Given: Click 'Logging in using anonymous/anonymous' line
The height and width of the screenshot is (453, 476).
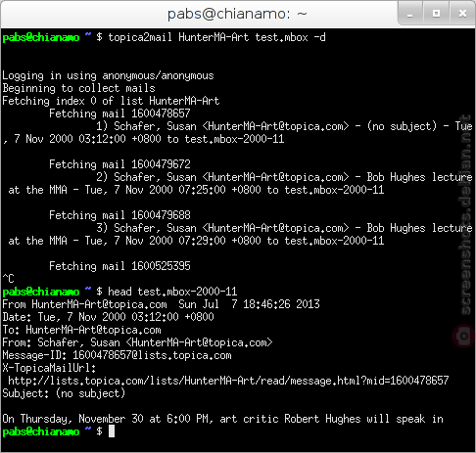Looking at the screenshot, I should (x=108, y=75).
